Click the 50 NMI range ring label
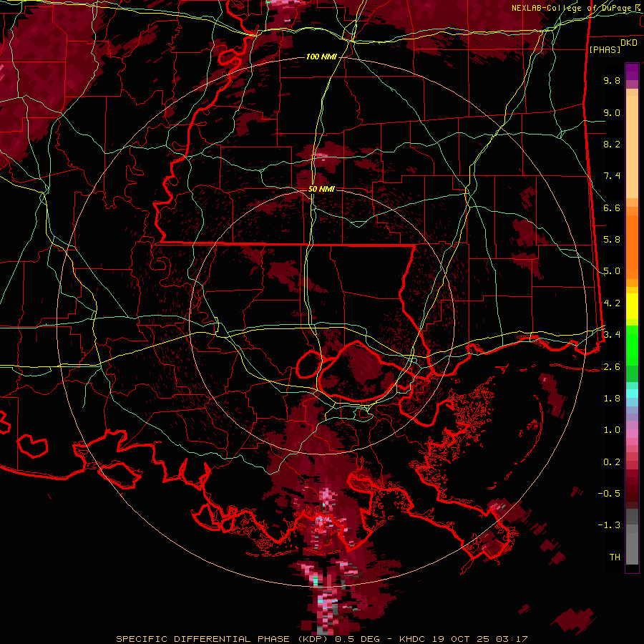The height and width of the screenshot is (644, 644). click(x=321, y=189)
